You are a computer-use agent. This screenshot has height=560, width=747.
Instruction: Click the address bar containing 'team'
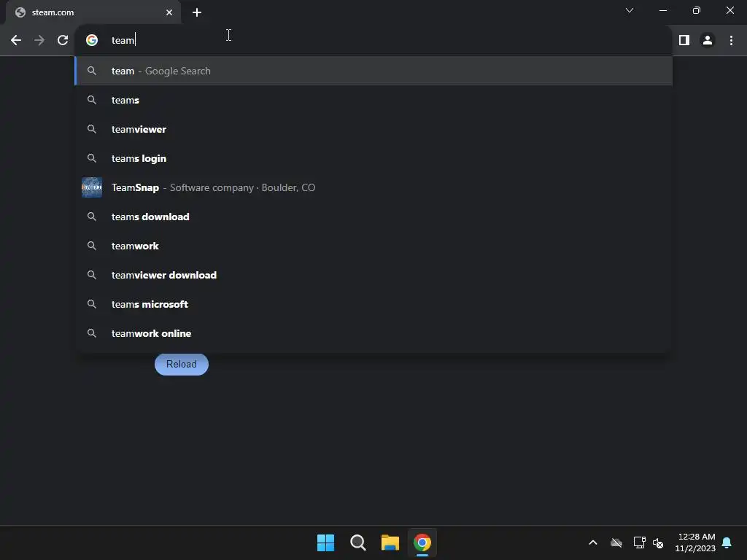pos(373,41)
